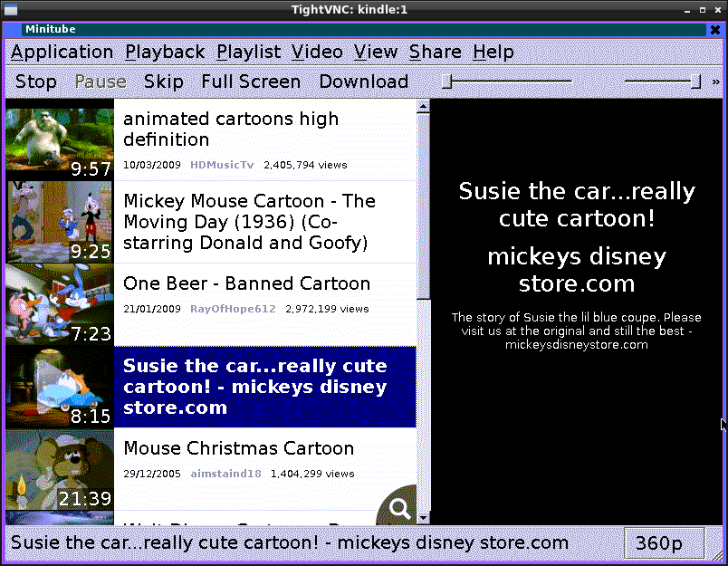Open the HDMusicTv channel link
Screen dimensions: 728x566
click(x=222, y=166)
